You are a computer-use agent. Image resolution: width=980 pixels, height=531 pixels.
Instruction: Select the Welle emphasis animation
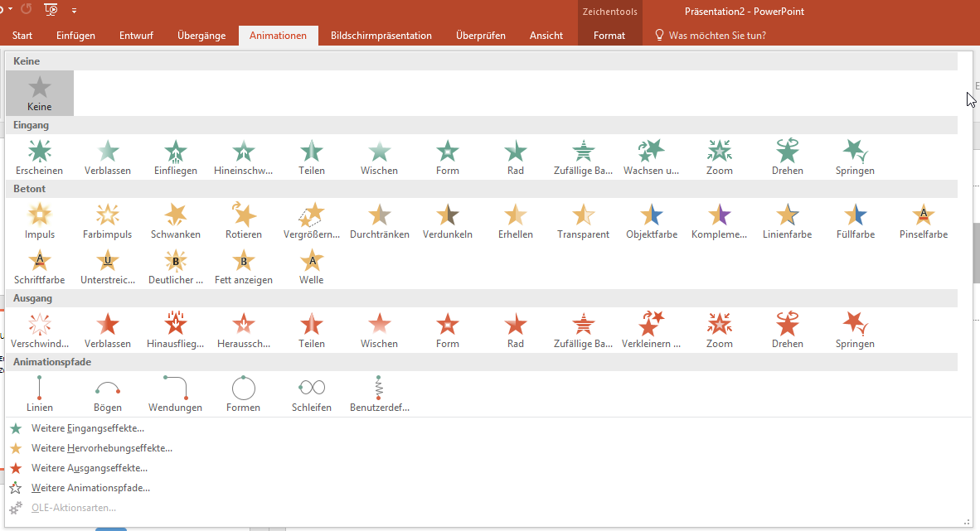pyautogui.click(x=312, y=265)
